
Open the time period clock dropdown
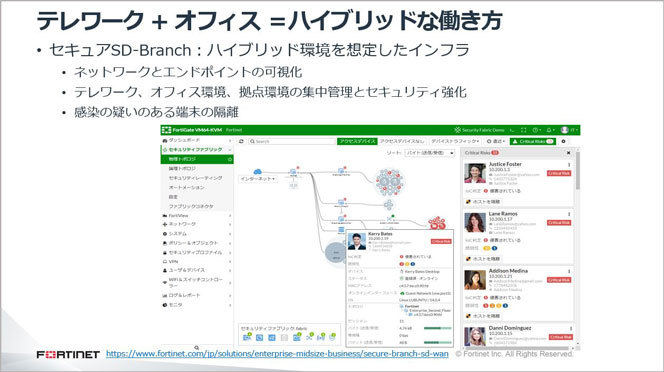496,141
